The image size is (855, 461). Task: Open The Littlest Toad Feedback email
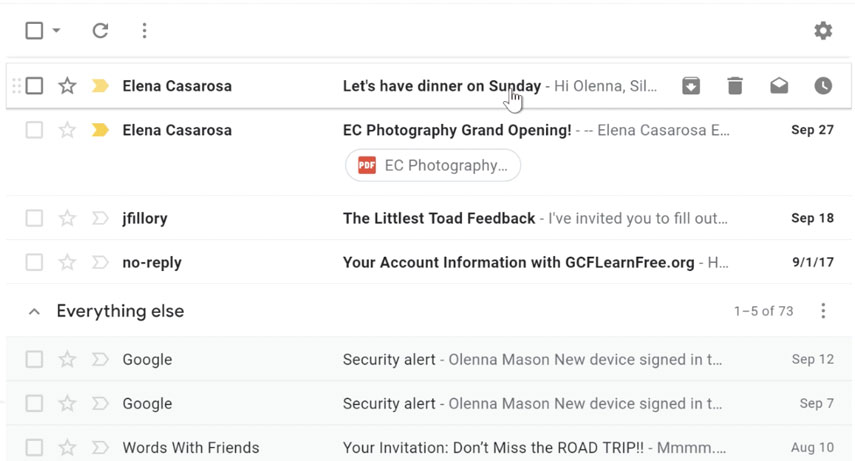point(439,218)
